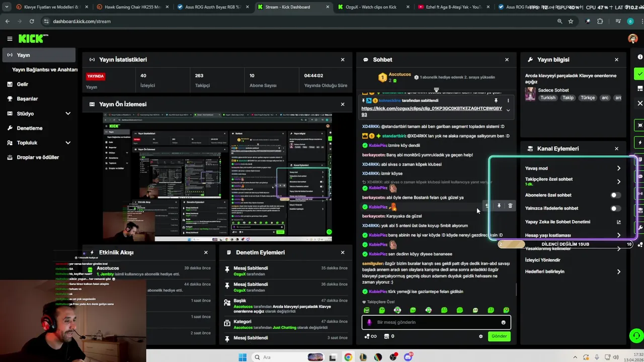Click the KICK logo

[x=32, y=39]
